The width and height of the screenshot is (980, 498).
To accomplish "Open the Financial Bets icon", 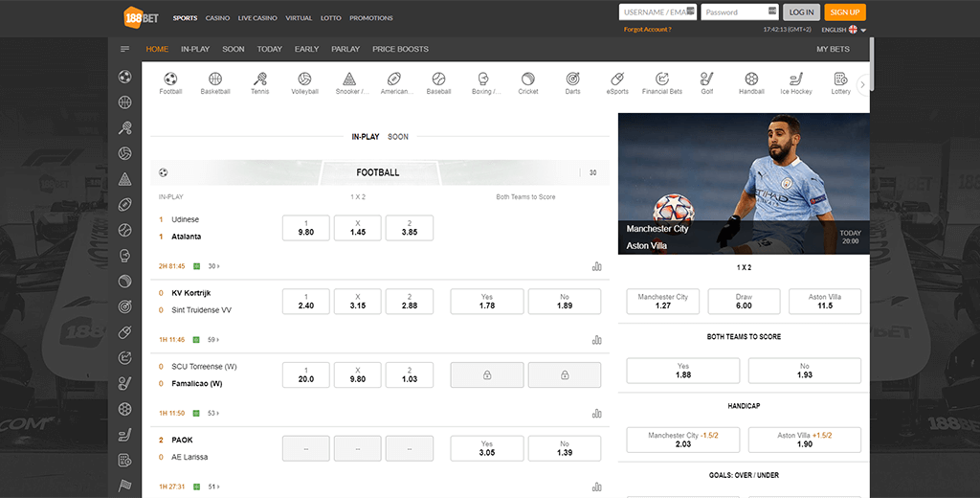I will click(662, 83).
